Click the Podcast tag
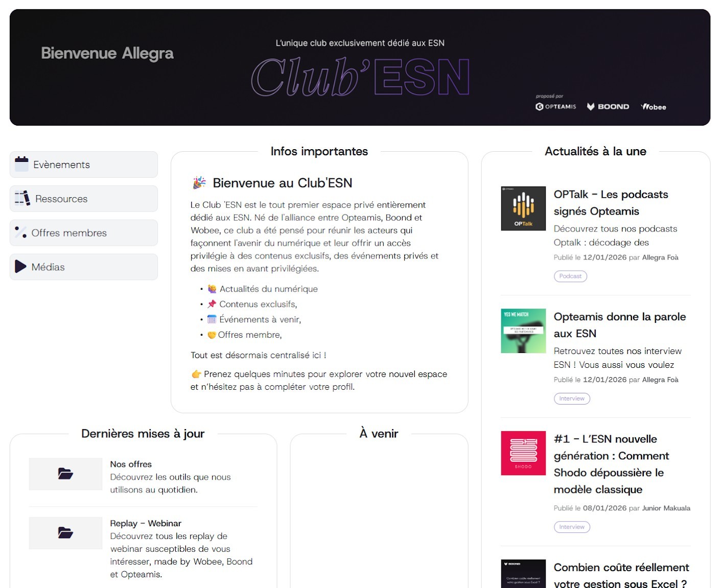Viewport: 722px width, 588px height. [570, 276]
